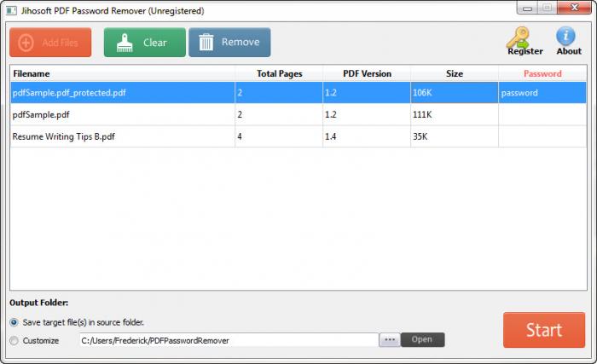Click the red Password column header
Image resolution: width=597 pixels, height=364 pixels.
click(x=542, y=73)
